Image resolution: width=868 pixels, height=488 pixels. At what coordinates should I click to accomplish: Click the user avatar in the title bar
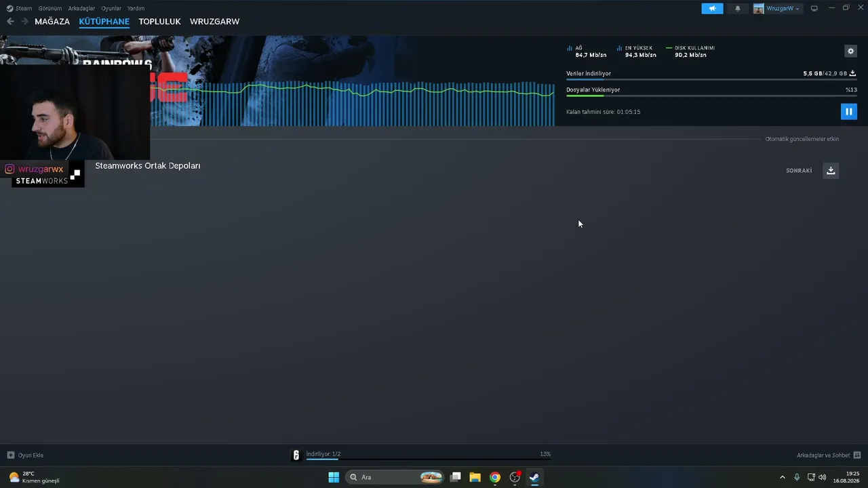[x=758, y=8]
